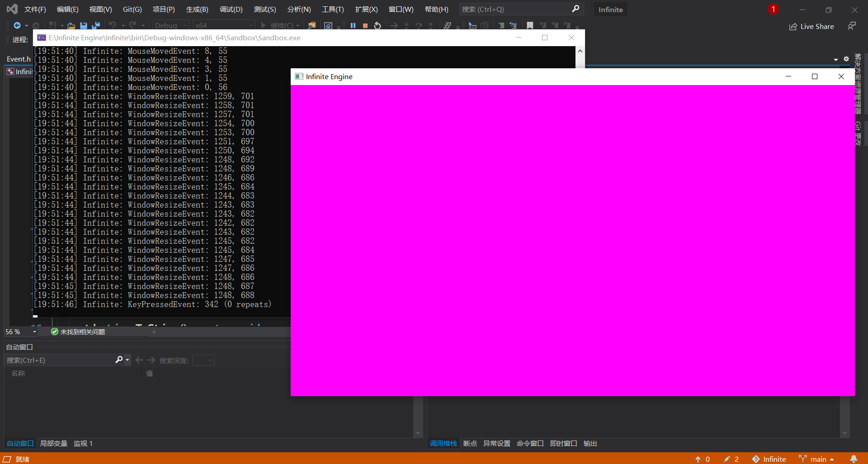Open the notification badge showing 1
868x464 pixels.
point(773,9)
